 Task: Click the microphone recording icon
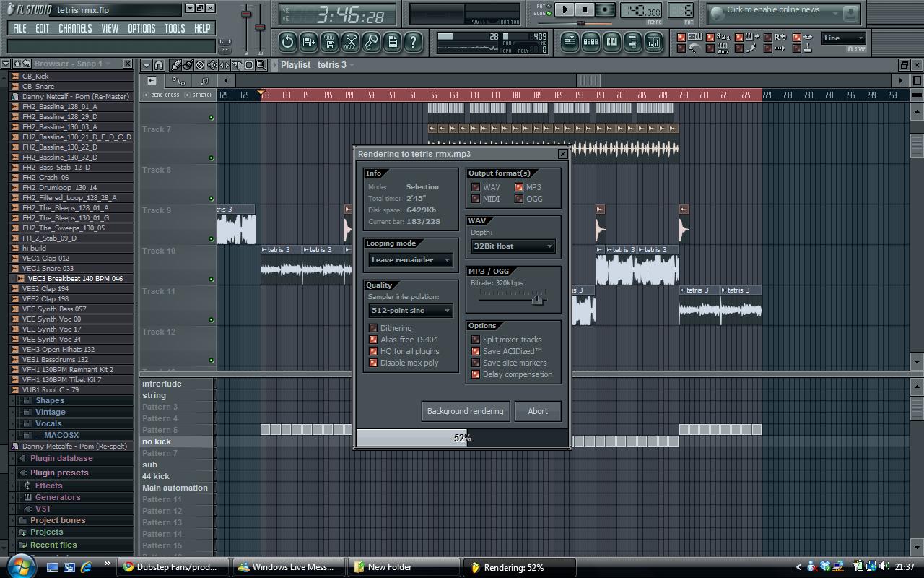(x=371, y=42)
